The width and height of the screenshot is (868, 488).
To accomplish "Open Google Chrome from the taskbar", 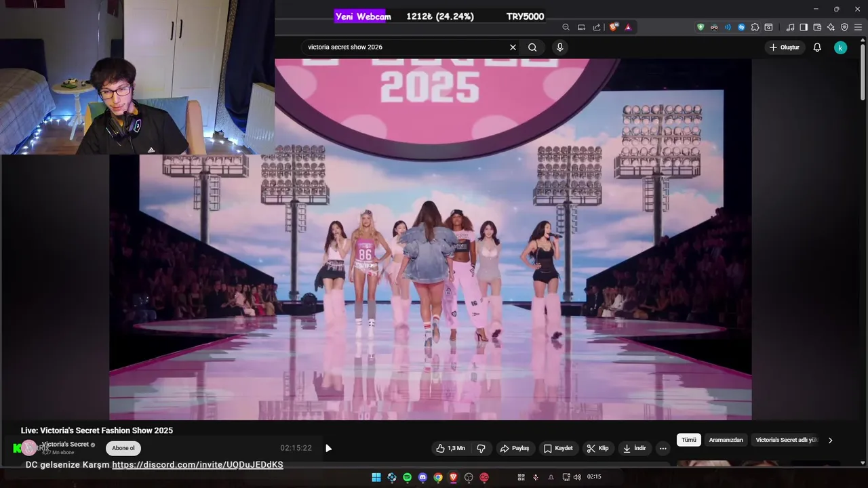I will coord(438,477).
